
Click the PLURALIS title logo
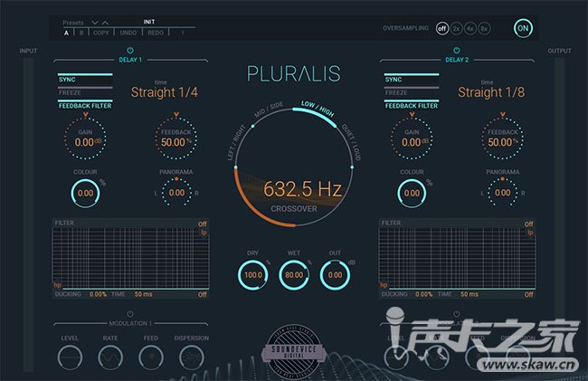[x=294, y=73]
